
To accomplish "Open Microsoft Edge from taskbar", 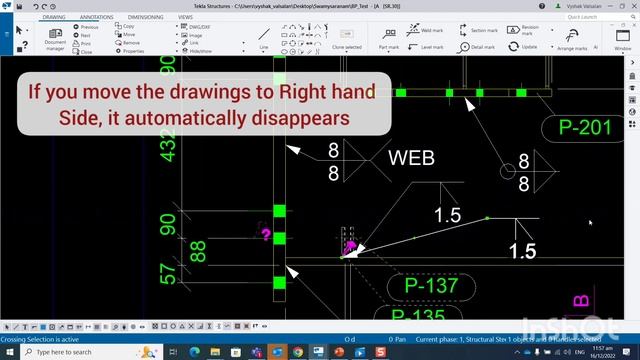I will point(195,352).
